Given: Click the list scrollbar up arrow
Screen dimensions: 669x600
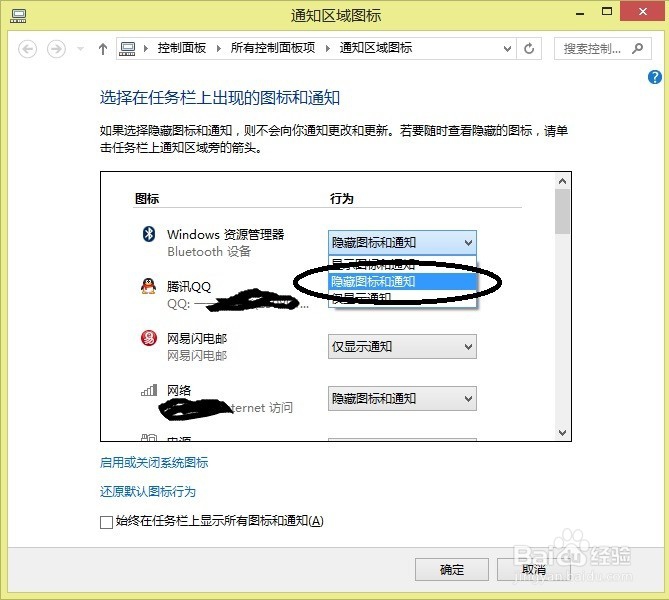Looking at the screenshot, I should point(562,181).
